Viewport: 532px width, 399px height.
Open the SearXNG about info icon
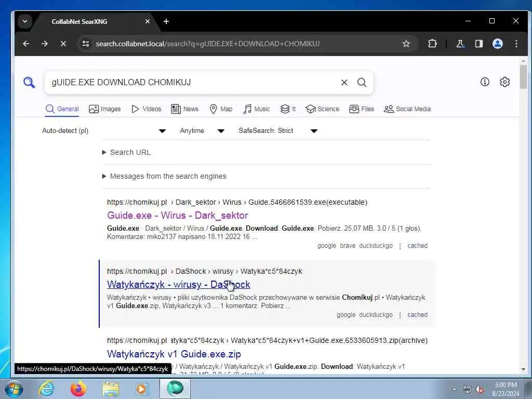pos(485,82)
